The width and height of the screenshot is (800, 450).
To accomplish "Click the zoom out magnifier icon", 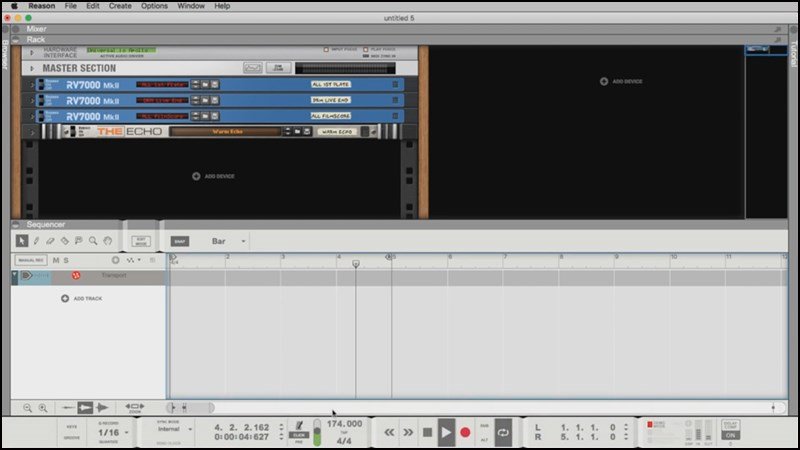I will 28,408.
